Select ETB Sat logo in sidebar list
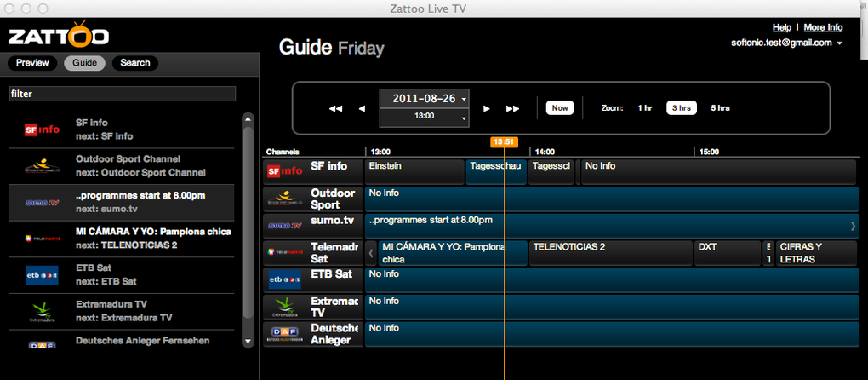This screenshot has width=868, height=380. coord(42,275)
